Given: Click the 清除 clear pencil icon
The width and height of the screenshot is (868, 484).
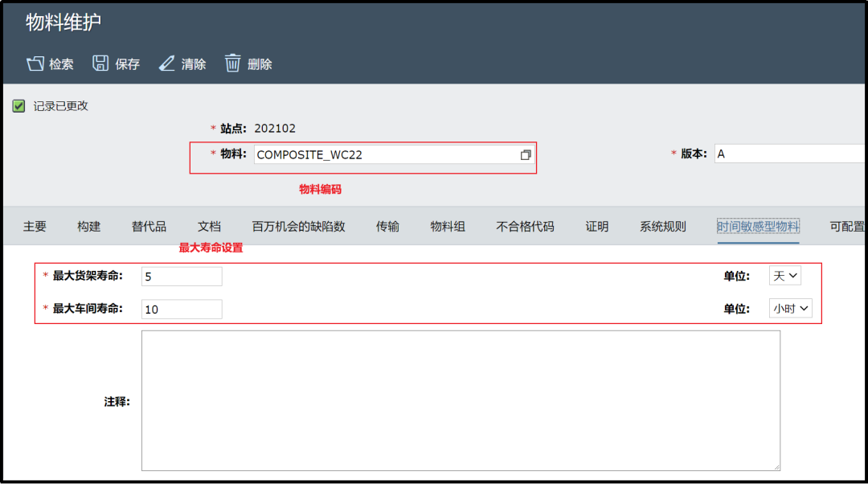Looking at the screenshot, I should 166,64.
